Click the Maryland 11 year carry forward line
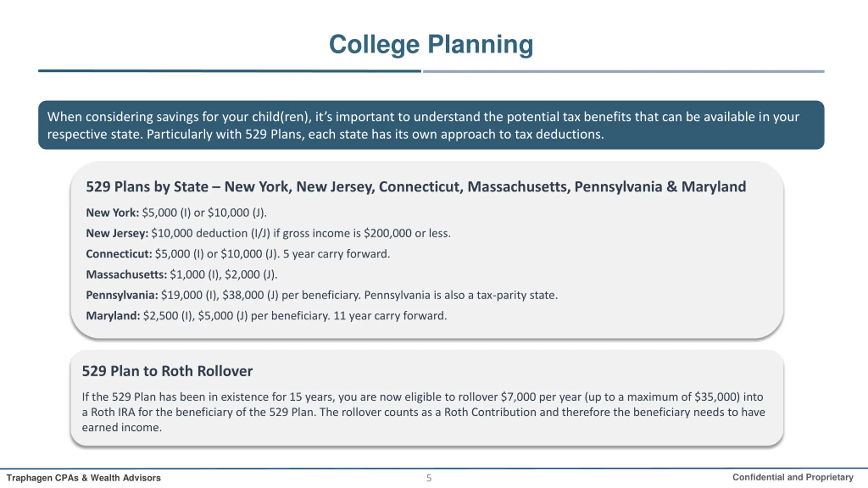This screenshot has width=868, height=488. (x=267, y=316)
